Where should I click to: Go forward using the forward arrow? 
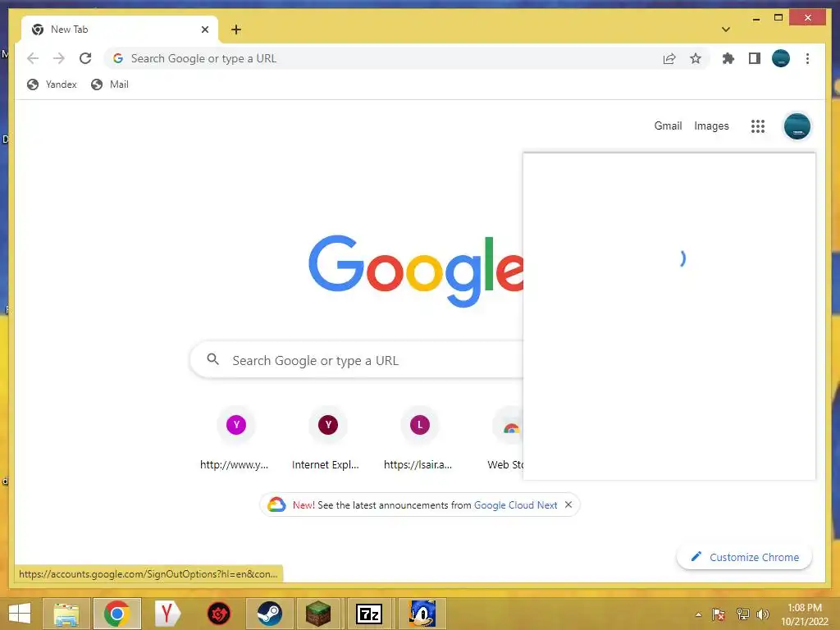point(59,58)
